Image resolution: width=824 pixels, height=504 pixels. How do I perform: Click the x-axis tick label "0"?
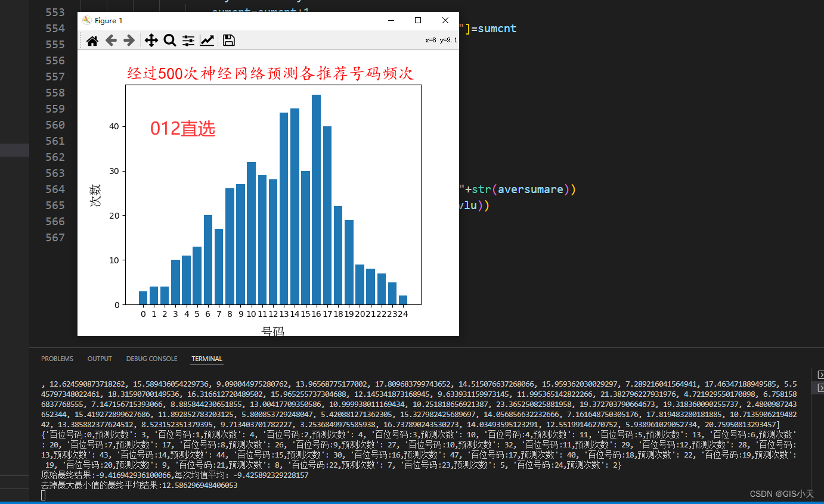point(143,314)
